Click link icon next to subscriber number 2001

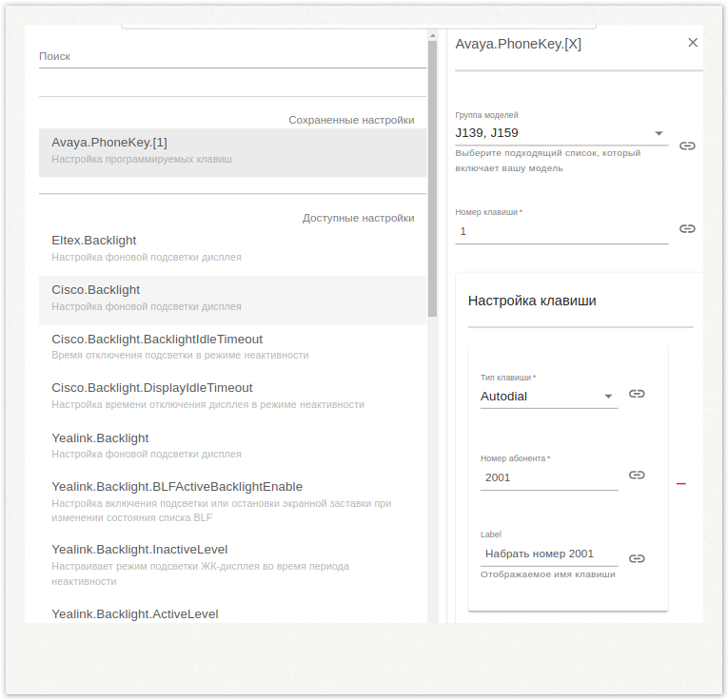637,476
